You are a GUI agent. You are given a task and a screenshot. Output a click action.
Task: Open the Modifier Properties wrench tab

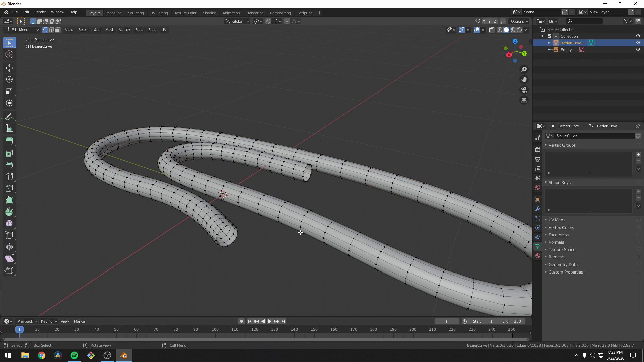pyautogui.click(x=538, y=209)
